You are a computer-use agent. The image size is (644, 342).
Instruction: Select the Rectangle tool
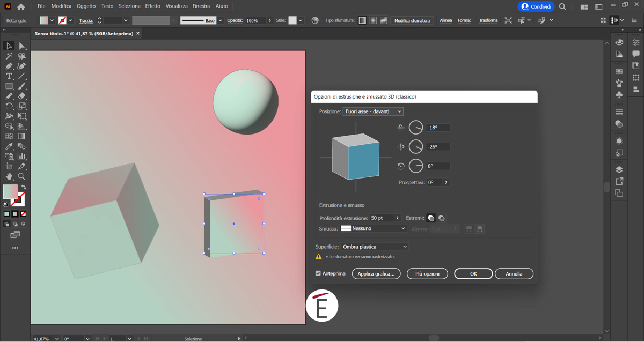pyautogui.click(x=9, y=86)
